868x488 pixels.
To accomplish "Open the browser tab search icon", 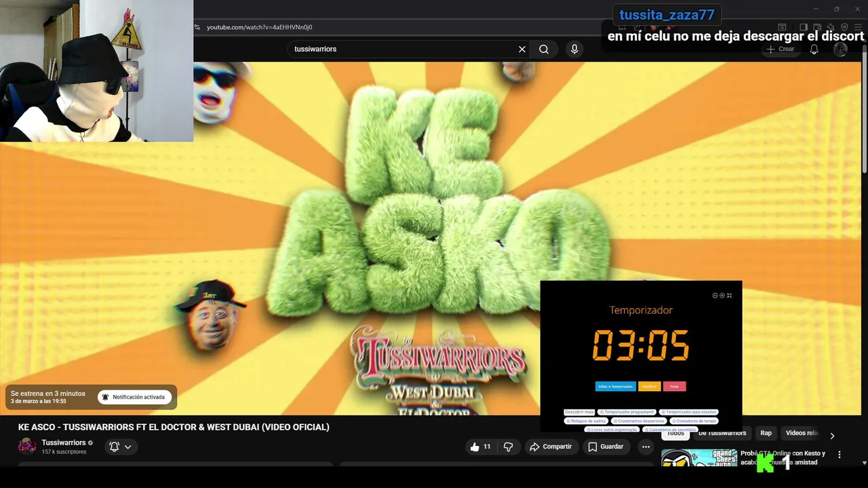I will [782, 27].
